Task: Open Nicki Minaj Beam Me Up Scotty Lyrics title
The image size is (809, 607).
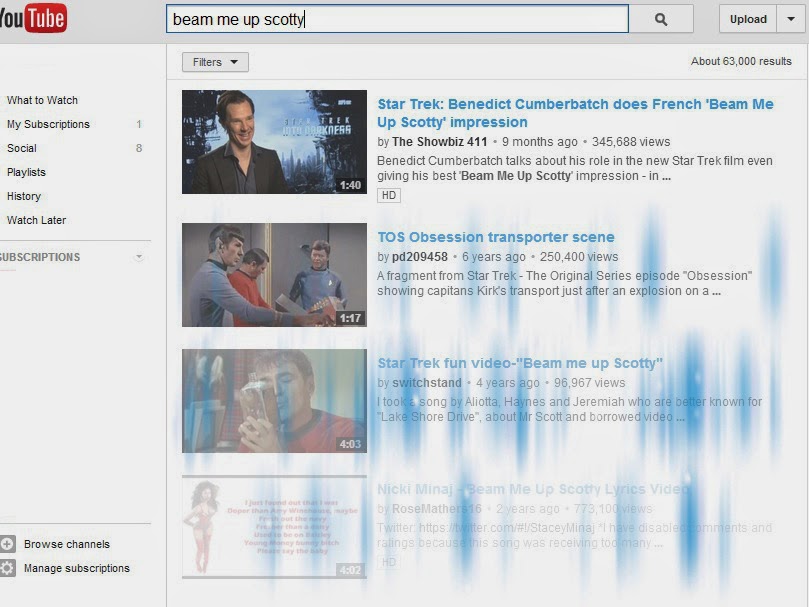Action: coord(533,489)
